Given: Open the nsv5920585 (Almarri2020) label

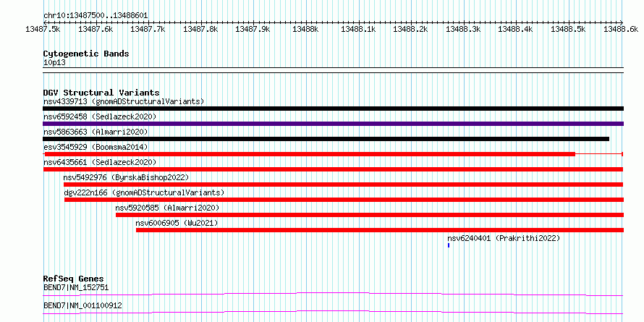Looking at the screenshot, I should pyautogui.click(x=168, y=208).
